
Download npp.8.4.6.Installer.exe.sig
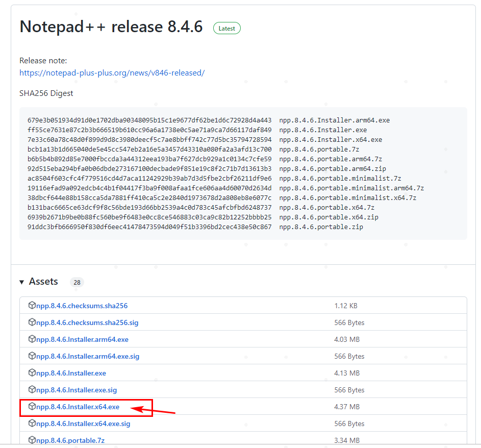coord(77,390)
